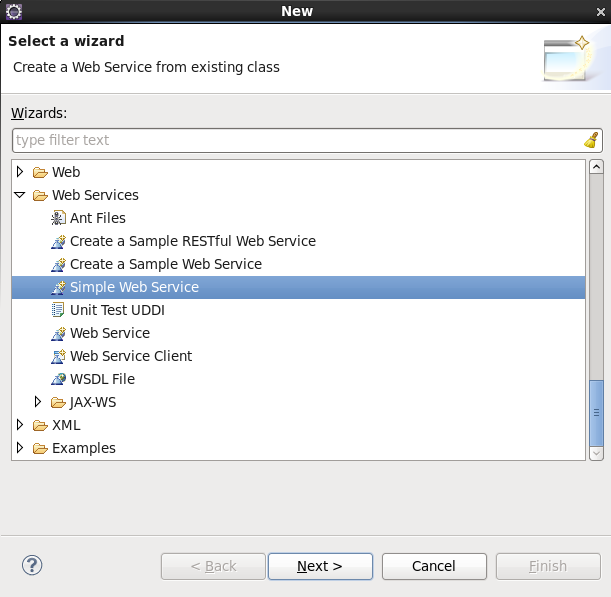Select the Web category label
Image resolution: width=611 pixels, height=597 pixels.
pyautogui.click(x=66, y=172)
